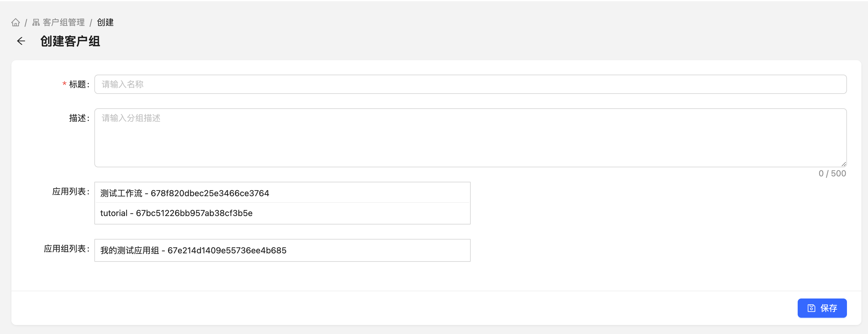
Task: Click the textarea resize handle corner
Action: pyautogui.click(x=843, y=164)
